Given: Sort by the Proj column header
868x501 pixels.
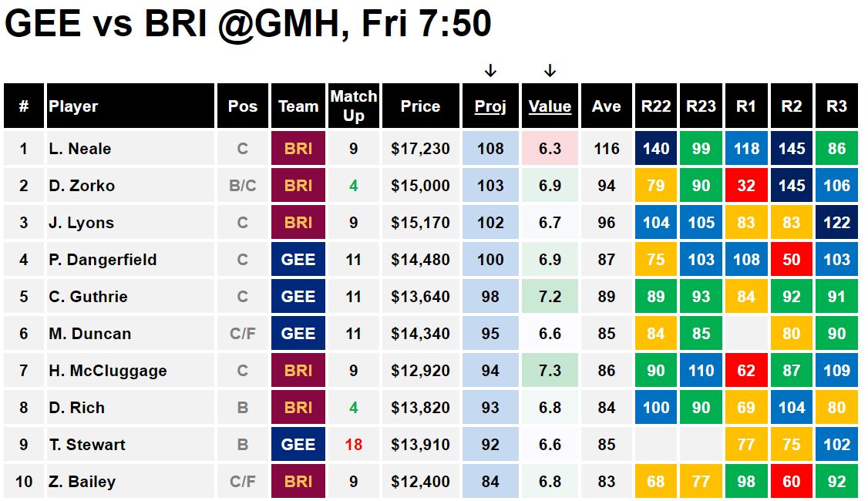Looking at the screenshot, I should [490, 106].
